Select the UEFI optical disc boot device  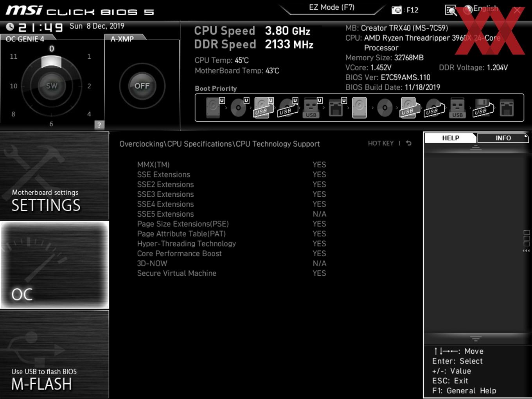pyautogui.click(x=239, y=107)
